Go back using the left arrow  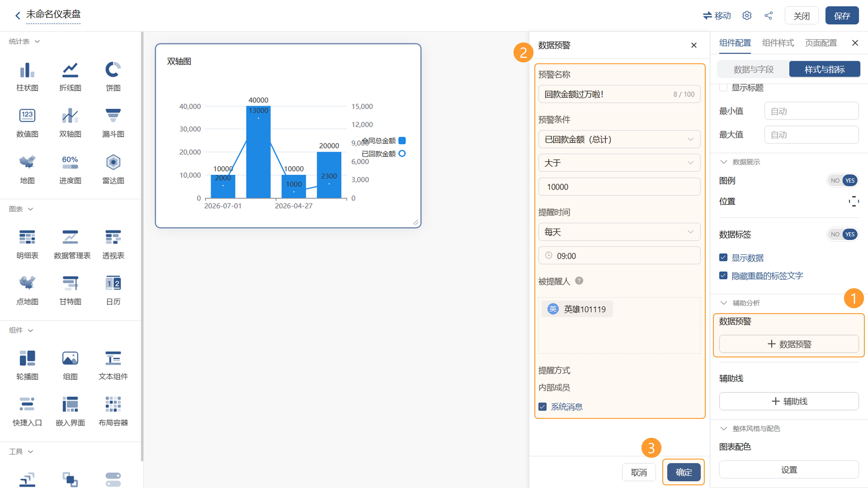tap(18, 15)
